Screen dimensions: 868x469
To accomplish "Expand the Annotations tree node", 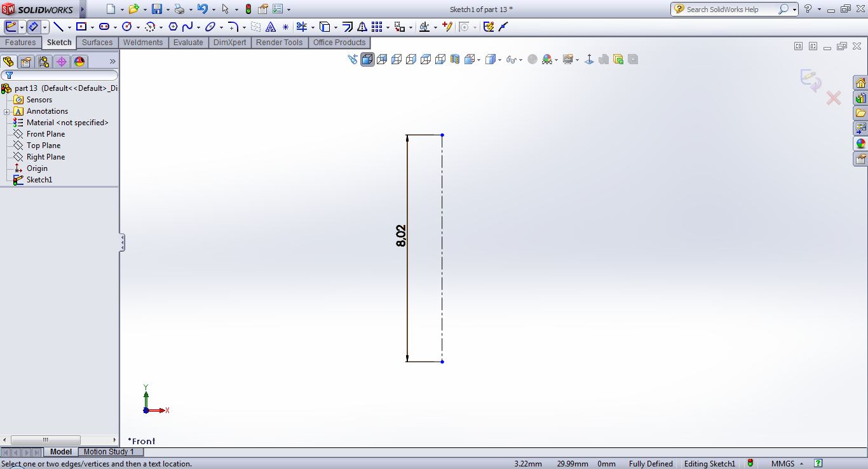I will pyautogui.click(x=7, y=112).
